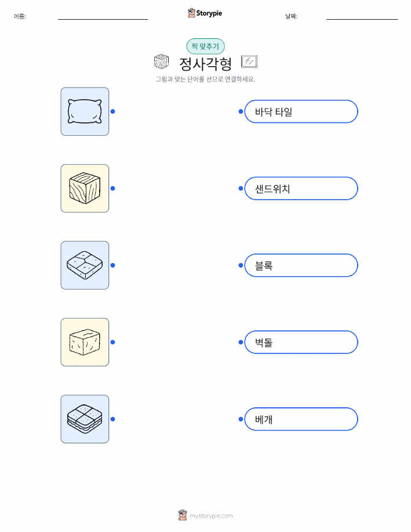411x532 pixels.
Task: Click the wooden cube icon beside title
Action: click(x=161, y=61)
